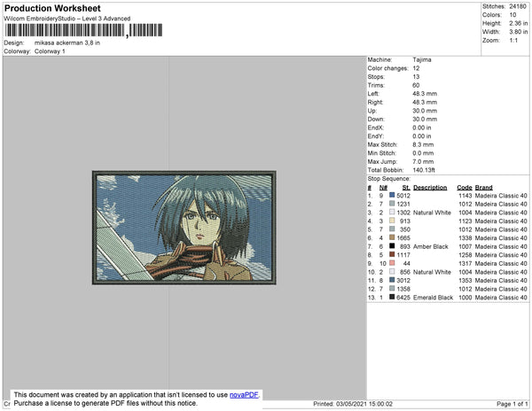The width and height of the screenshot is (532, 411).
Task: Click 'Emerald Black' description
Action: [x=433, y=297]
